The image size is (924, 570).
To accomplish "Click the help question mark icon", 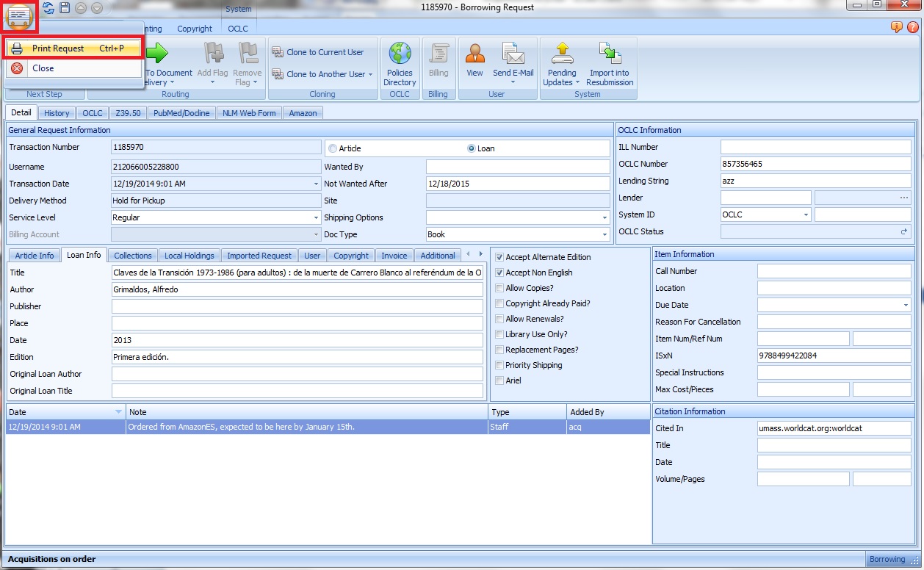I will (x=912, y=28).
